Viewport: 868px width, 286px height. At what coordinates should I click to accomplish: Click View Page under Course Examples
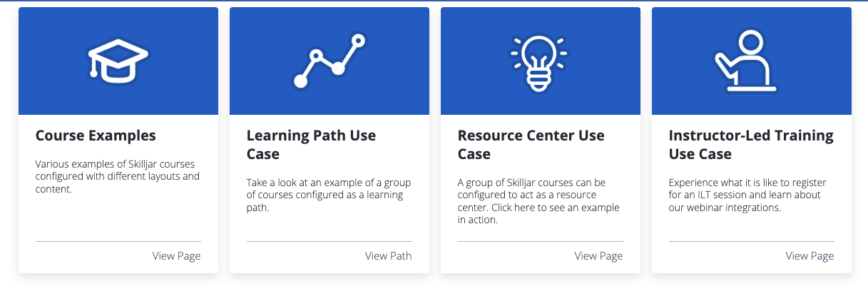[176, 256]
